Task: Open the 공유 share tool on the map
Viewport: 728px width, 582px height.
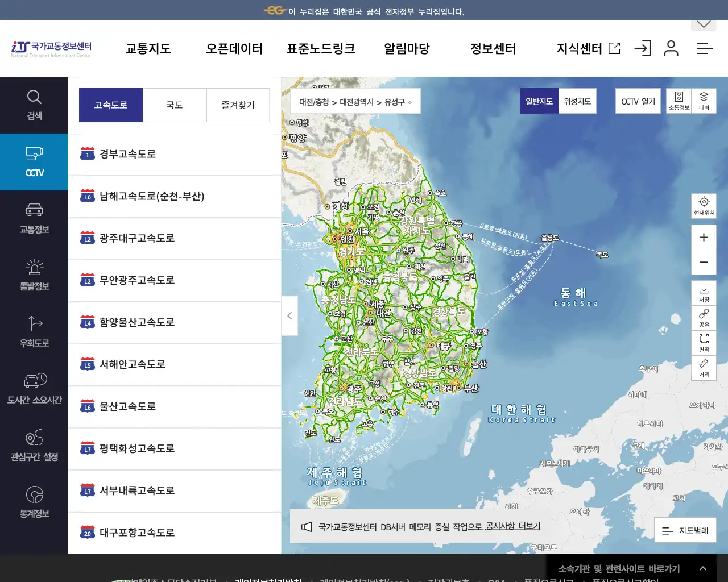Action: click(704, 318)
